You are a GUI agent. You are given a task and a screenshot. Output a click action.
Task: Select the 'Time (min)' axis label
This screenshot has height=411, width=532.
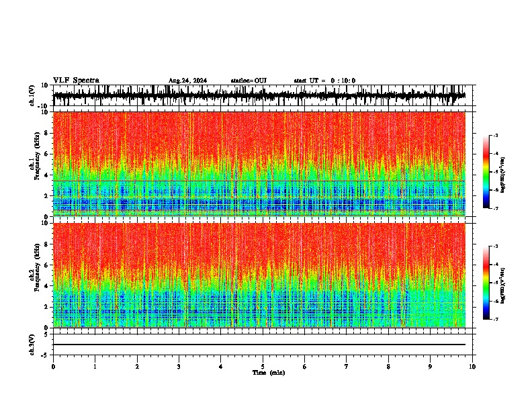coord(269,373)
